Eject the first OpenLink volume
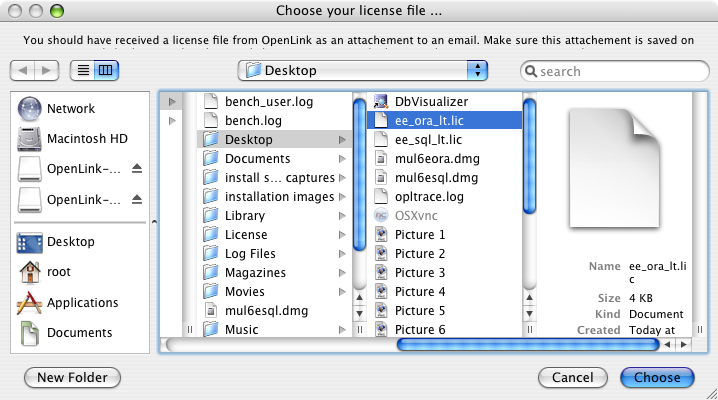 pos(136,168)
